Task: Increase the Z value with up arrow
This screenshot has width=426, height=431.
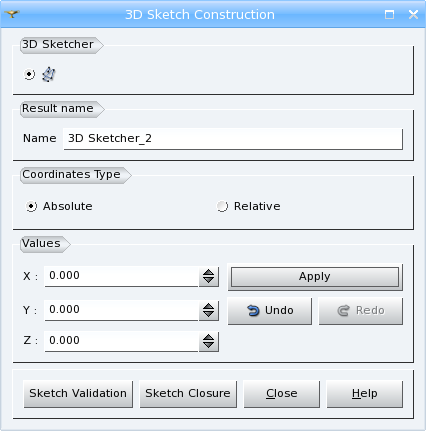Action: coord(209,338)
